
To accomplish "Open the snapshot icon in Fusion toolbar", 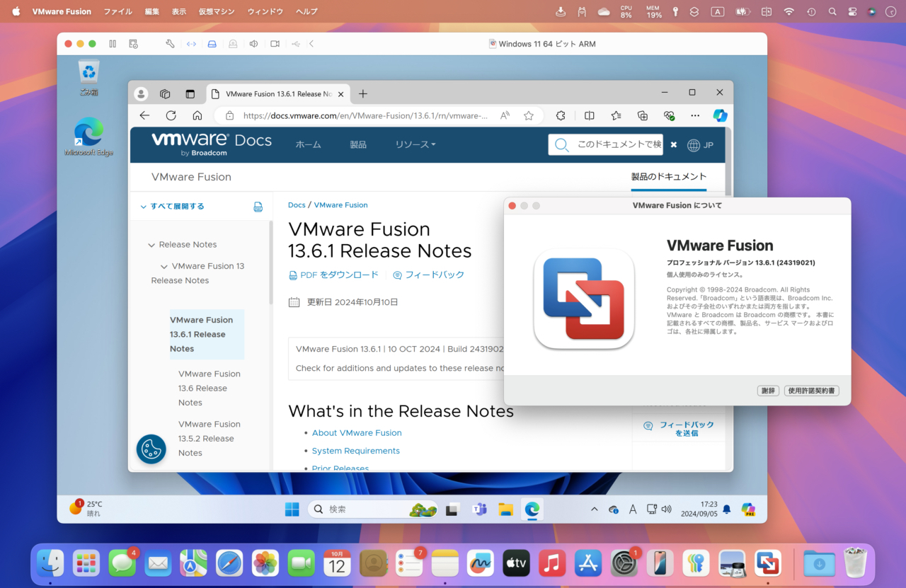I will [x=133, y=44].
